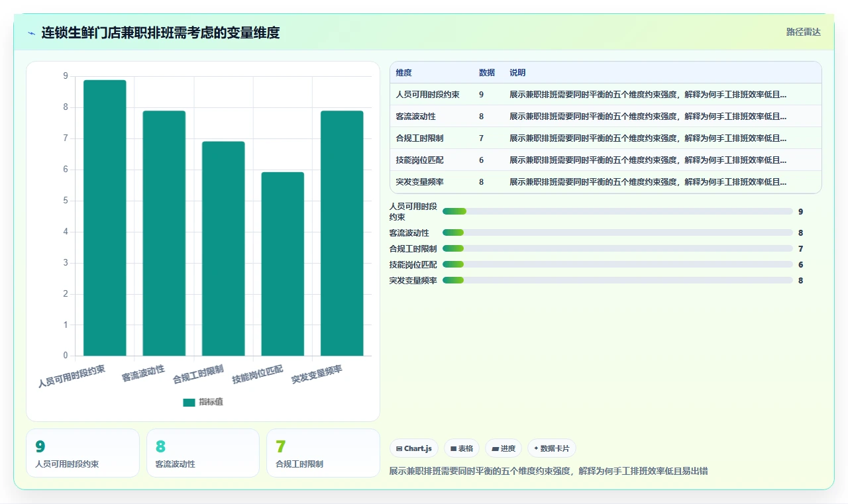
Task: Open the data card showing 8 客流波动性
Action: 203,453
